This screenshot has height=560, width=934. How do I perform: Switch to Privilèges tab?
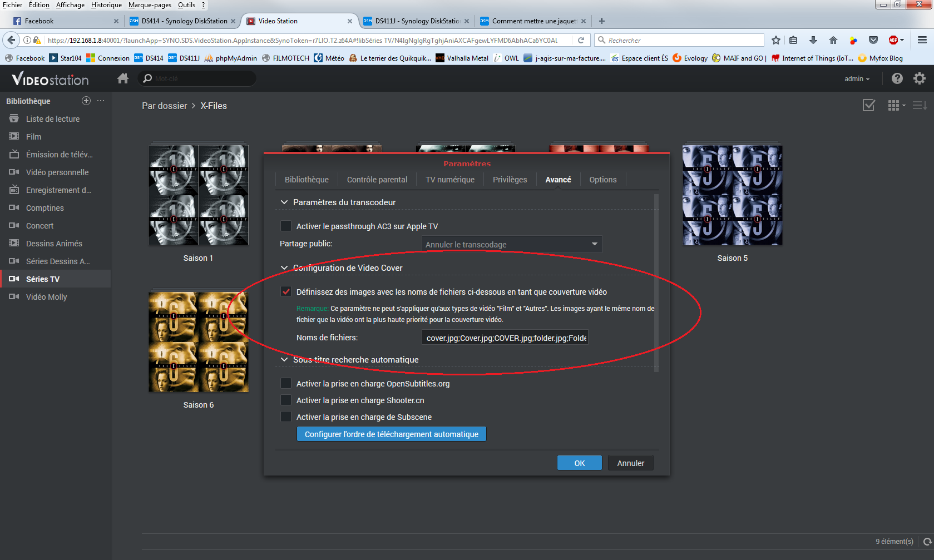coord(510,180)
